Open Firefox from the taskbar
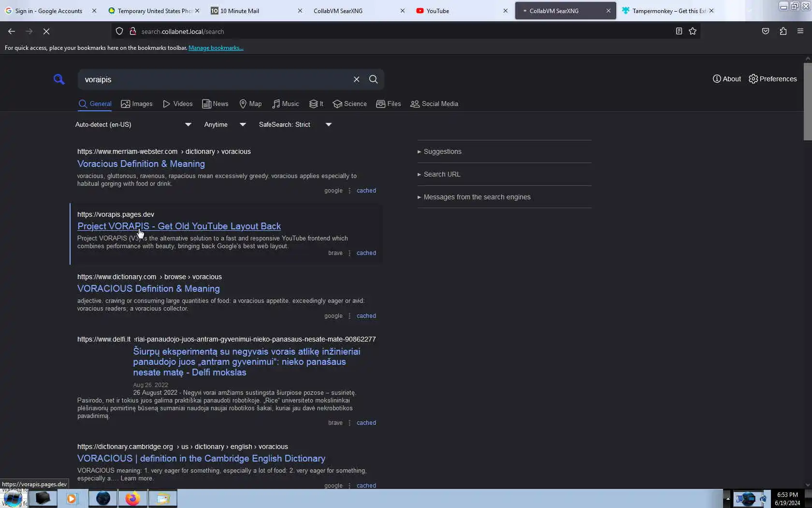 point(132,498)
